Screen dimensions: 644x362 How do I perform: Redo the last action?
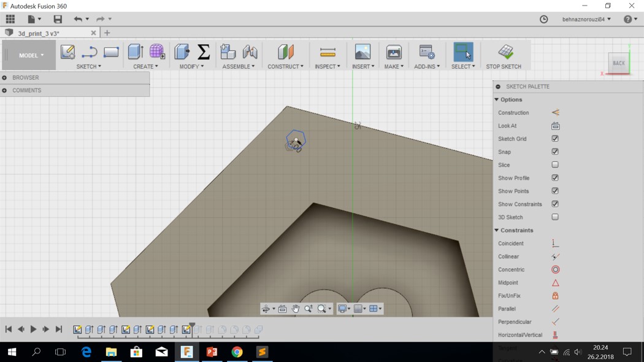(x=100, y=19)
